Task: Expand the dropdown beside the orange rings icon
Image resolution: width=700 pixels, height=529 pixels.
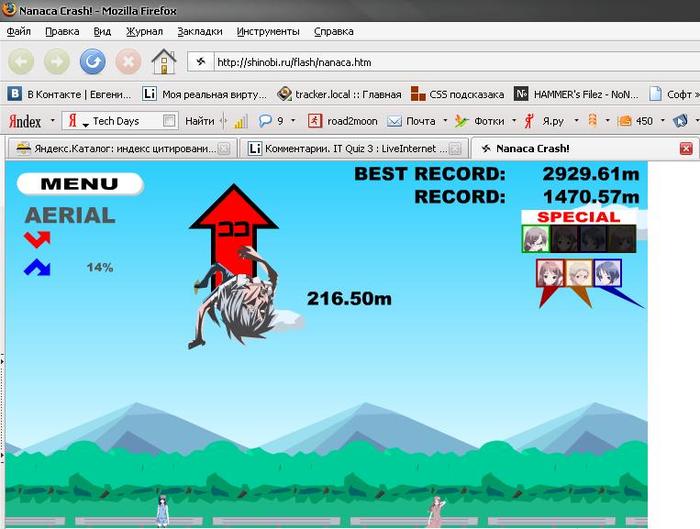Action: [x=607, y=121]
